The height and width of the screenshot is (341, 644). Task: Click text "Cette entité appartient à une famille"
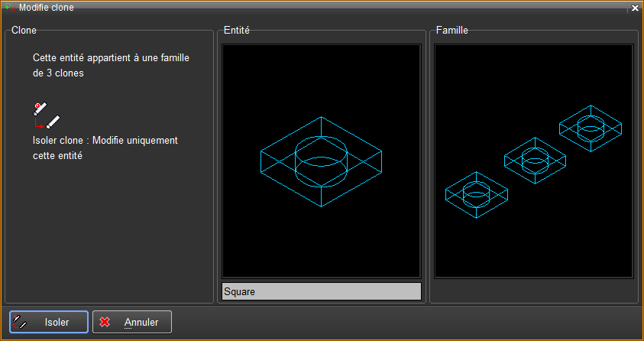click(111, 58)
